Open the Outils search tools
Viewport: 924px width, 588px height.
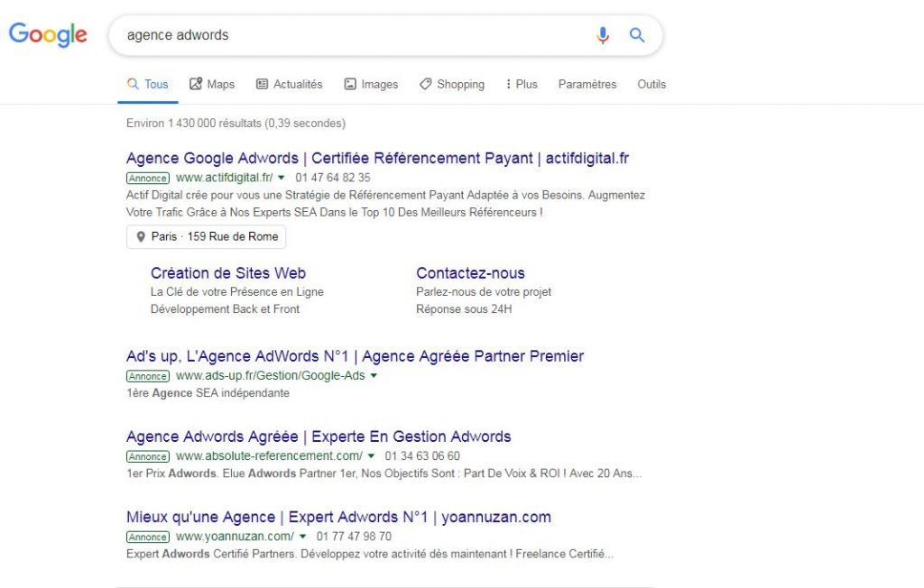[x=651, y=84]
